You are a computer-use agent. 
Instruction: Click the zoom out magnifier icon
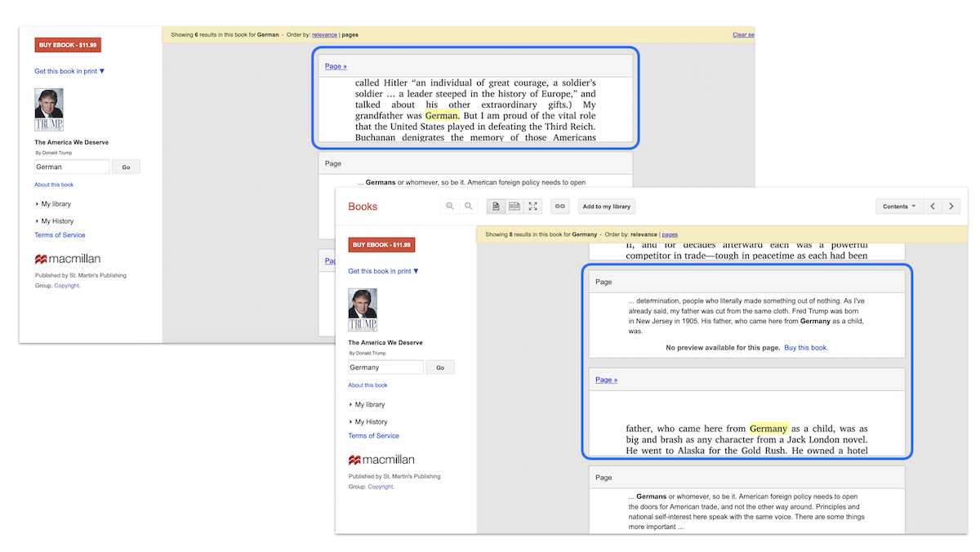pyautogui.click(x=469, y=207)
